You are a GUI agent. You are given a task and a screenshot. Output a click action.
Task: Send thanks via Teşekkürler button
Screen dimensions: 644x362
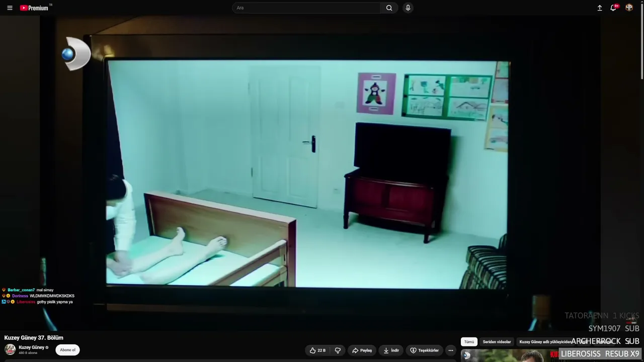(425, 350)
